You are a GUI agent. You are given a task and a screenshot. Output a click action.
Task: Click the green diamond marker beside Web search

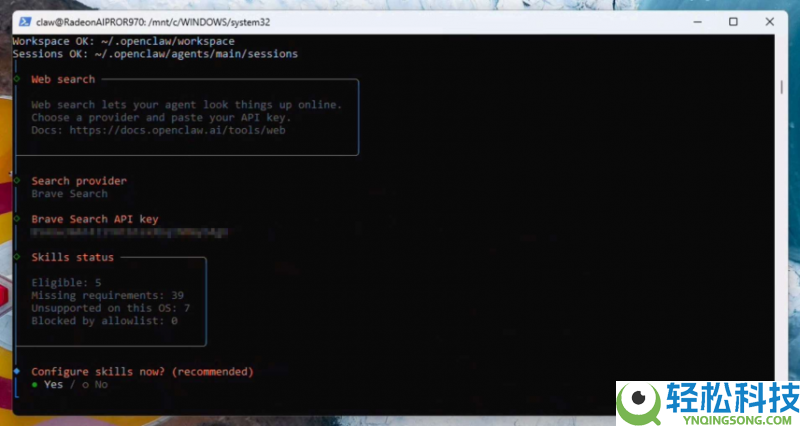click(x=17, y=79)
